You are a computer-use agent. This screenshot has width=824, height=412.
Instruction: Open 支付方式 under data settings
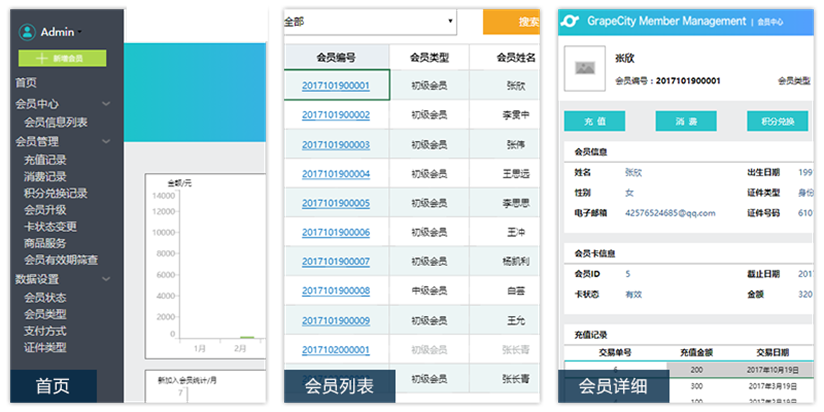[x=45, y=331]
